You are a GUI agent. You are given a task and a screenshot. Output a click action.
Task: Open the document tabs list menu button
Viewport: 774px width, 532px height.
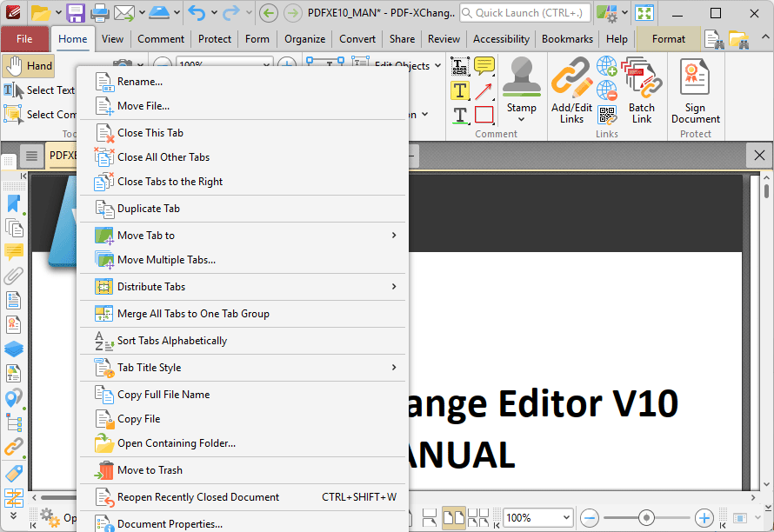(31, 156)
